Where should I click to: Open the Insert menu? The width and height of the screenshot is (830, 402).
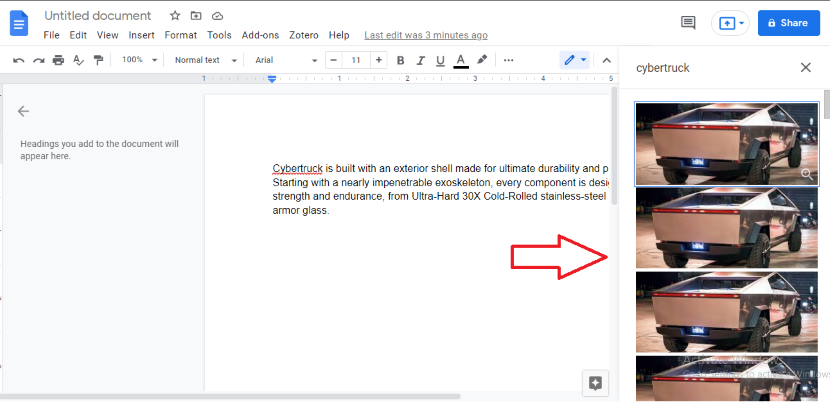pyautogui.click(x=141, y=35)
